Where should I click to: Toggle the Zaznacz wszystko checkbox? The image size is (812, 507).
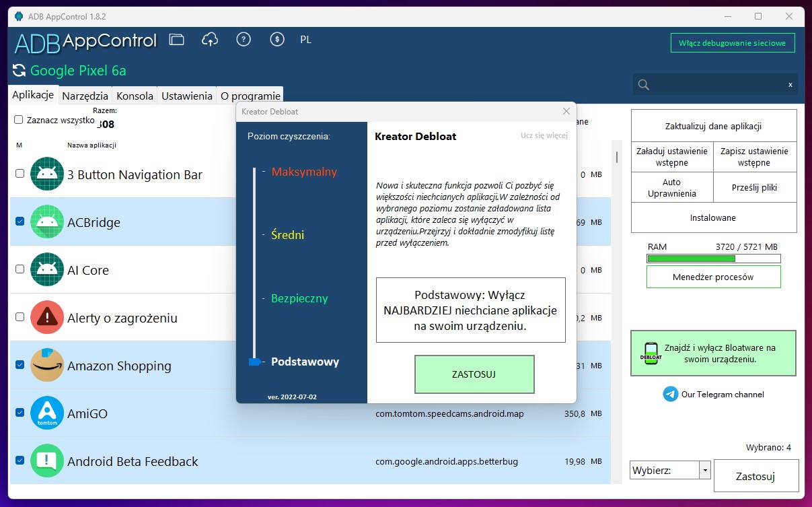[19, 120]
